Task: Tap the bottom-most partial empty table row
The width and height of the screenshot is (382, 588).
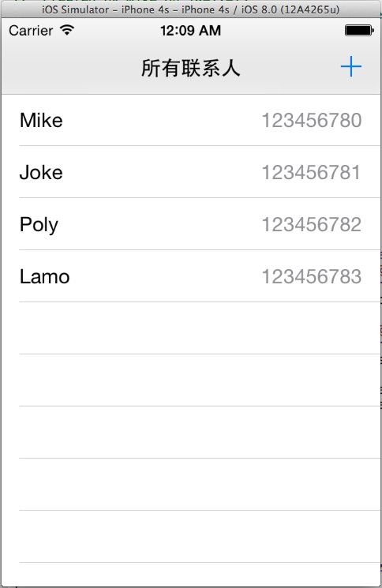Action: tap(191, 575)
